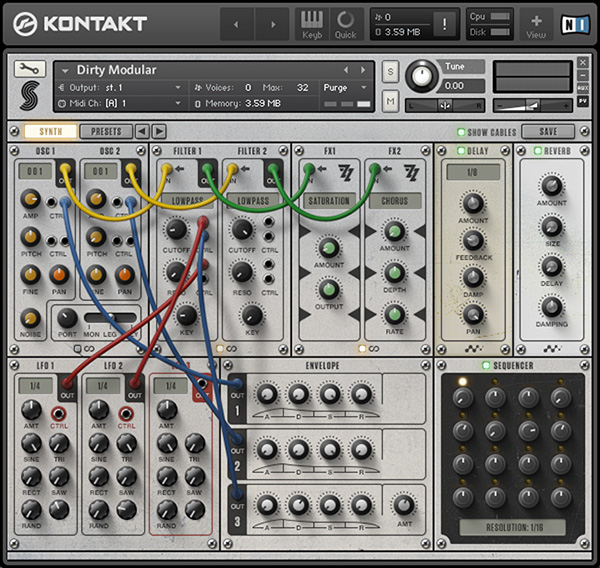
Task: Click the View plus icon
Action: (536, 23)
